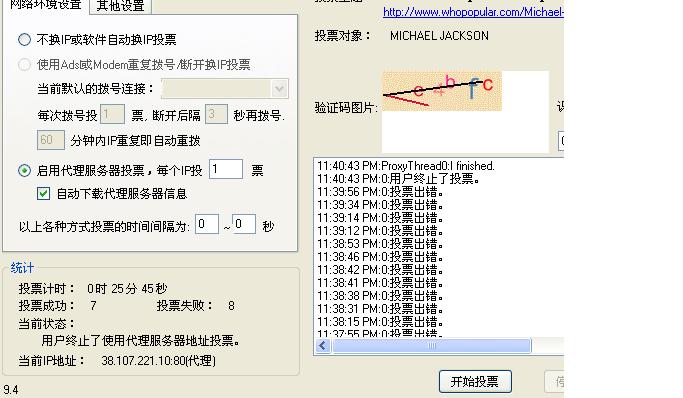
Task: Select the 11:38:46 PM 投票出错 log line
Action: click(x=380, y=257)
